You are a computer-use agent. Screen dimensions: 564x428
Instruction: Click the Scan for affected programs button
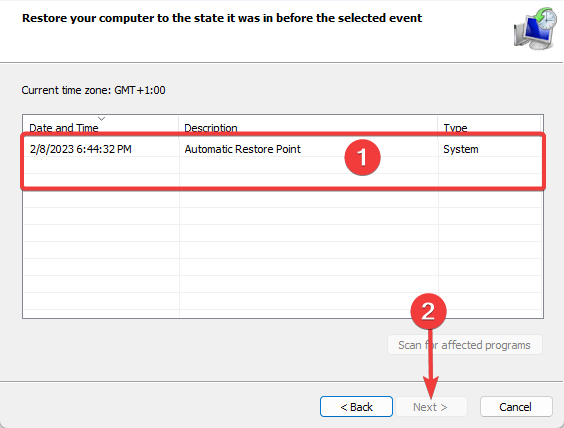pos(464,345)
